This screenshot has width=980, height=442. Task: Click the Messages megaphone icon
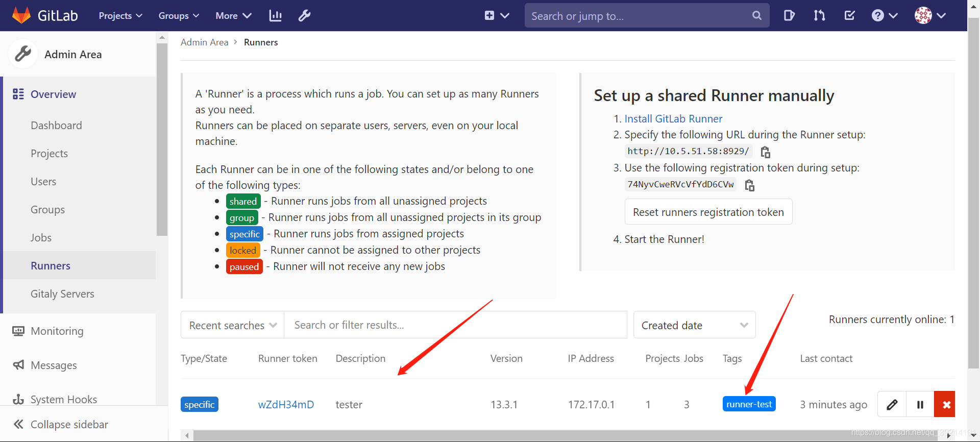18,365
